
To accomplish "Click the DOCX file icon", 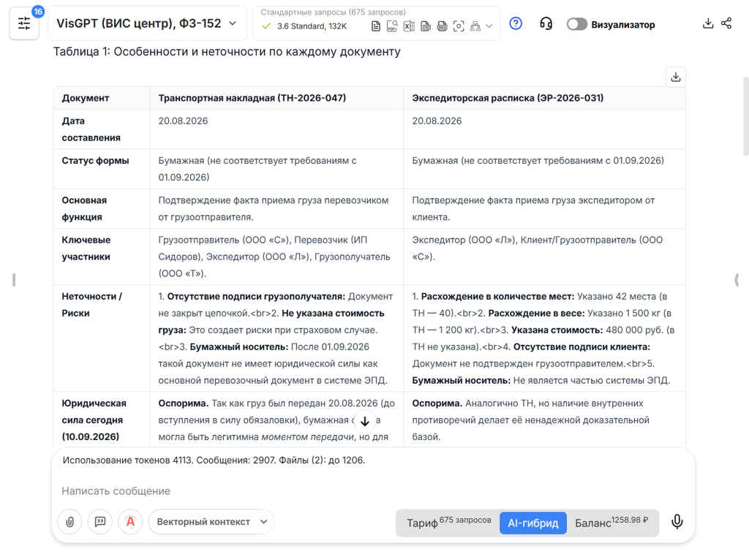I will tap(443, 26).
